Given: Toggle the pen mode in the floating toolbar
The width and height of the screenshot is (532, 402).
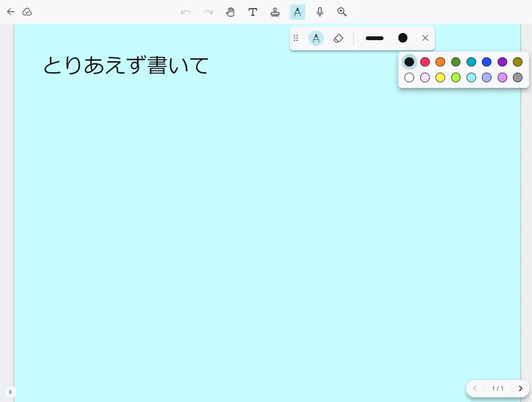Looking at the screenshot, I should pyautogui.click(x=316, y=38).
